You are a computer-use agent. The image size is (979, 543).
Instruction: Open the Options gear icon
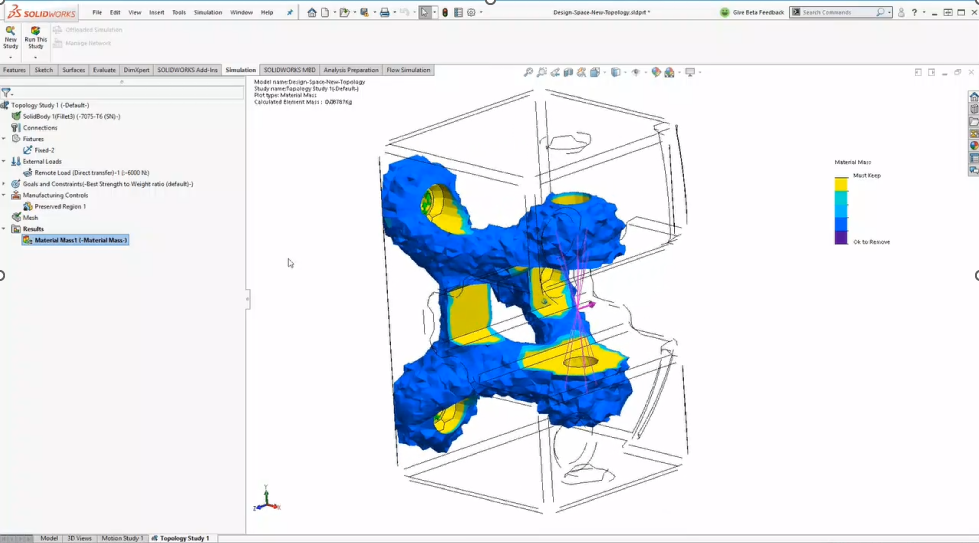click(471, 12)
